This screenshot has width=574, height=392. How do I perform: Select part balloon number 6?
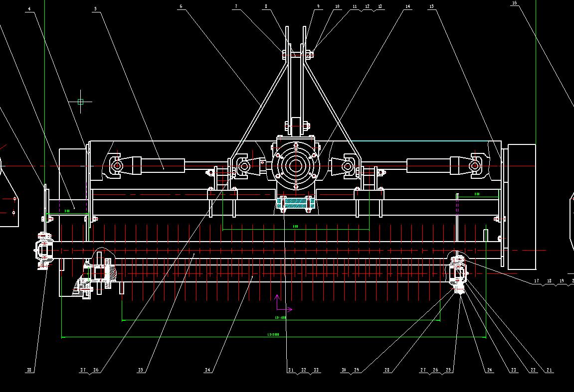(x=181, y=6)
